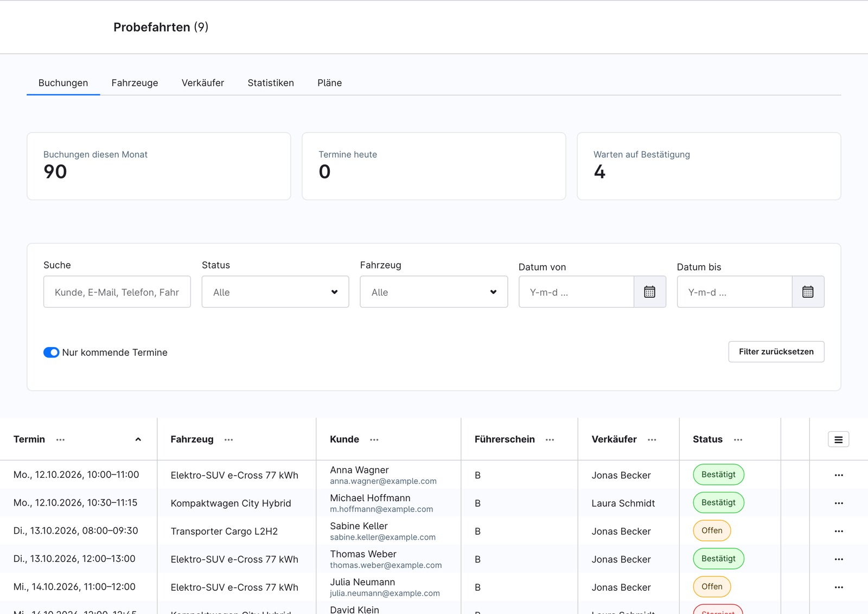Toggle Nur kommende Termine switch
Viewport: 868px width, 614px height.
click(51, 353)
